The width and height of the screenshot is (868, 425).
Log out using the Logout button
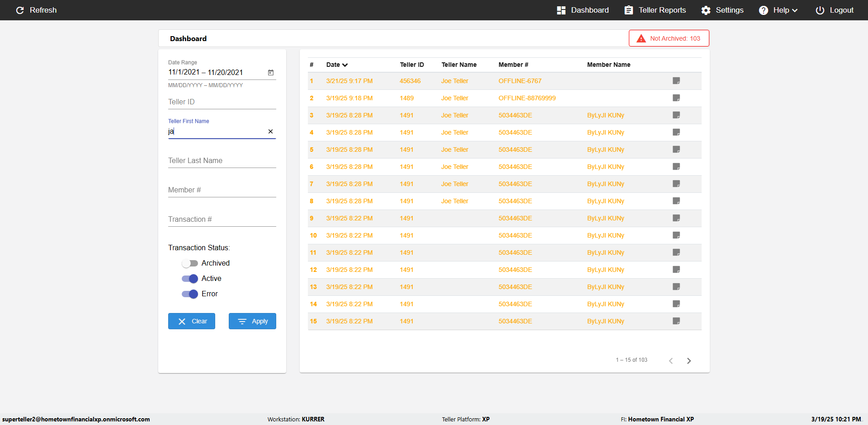835,10
